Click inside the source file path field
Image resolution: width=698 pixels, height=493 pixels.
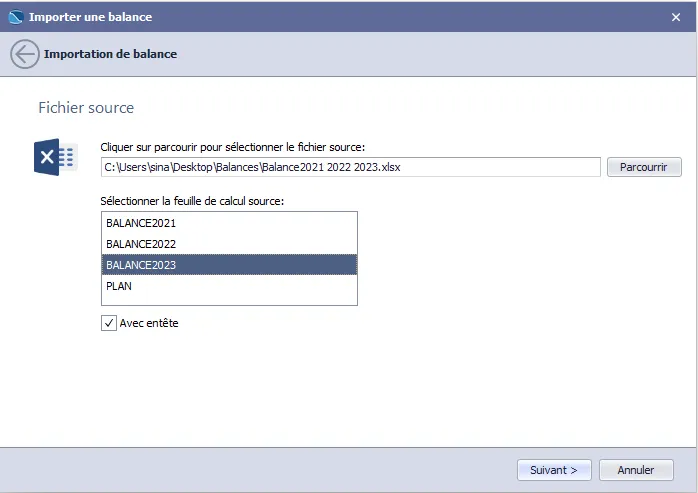pos(350,167)
